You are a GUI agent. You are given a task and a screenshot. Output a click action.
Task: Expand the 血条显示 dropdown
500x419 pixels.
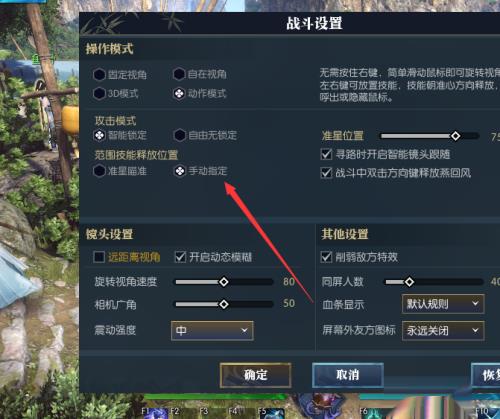point(443,304)
